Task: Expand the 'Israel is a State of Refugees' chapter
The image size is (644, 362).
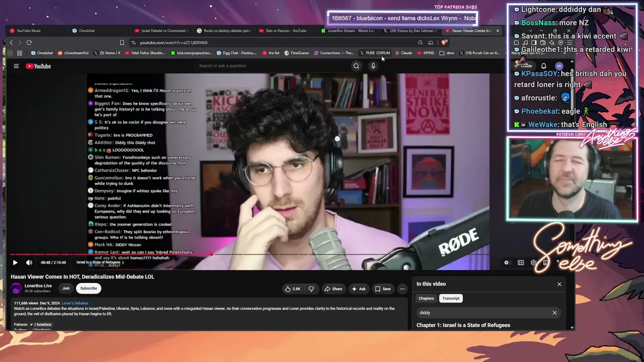Action: click(x=100, y=262)
